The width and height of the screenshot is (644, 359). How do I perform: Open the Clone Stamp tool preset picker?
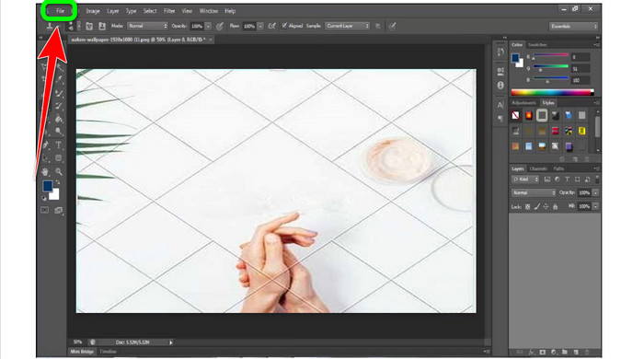[x=52, y=27]
